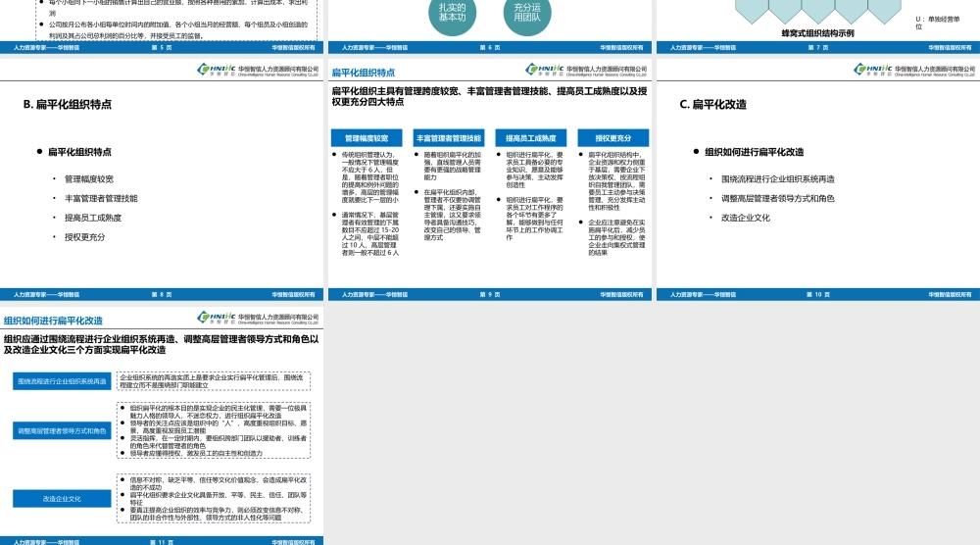This screenshot has width=980, height=545.
Task: Click the HNIHC company logo on slide 8
Action: [x=258, y=70]
